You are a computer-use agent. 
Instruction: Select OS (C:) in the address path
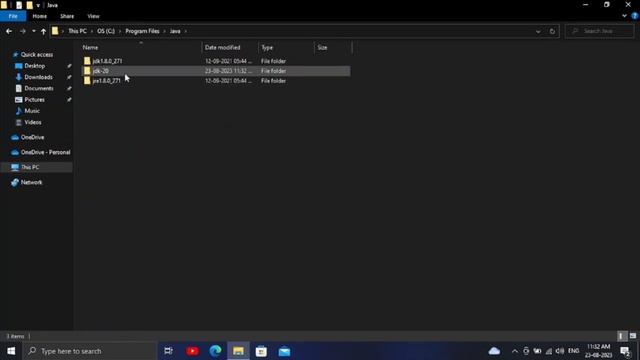(x=106, y=31)
